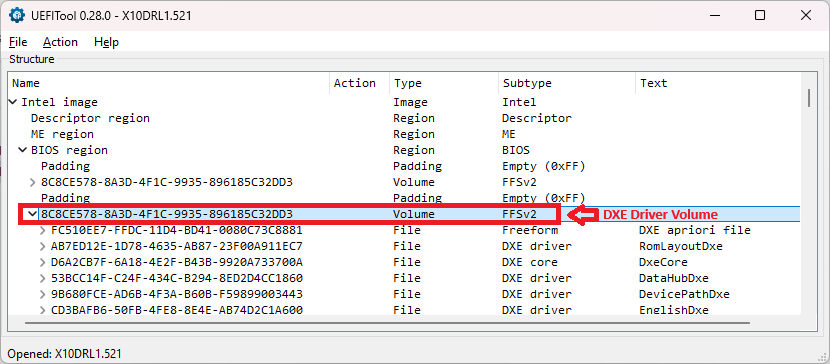Select CD3BAFB6-50FB-4FE8-8E4E-AB74D2C1A600 file
The height and width of the screenshot is (364, 830).
[177, 310]
